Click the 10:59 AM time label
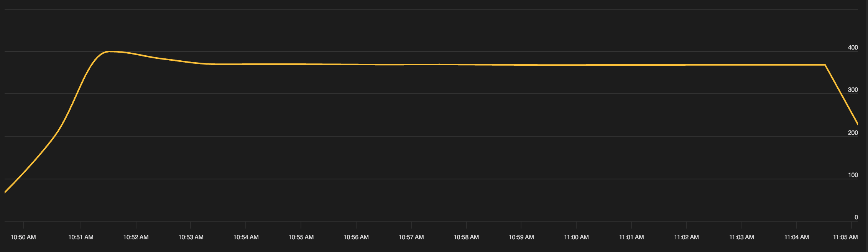The image size is (868, 252). 521,237
